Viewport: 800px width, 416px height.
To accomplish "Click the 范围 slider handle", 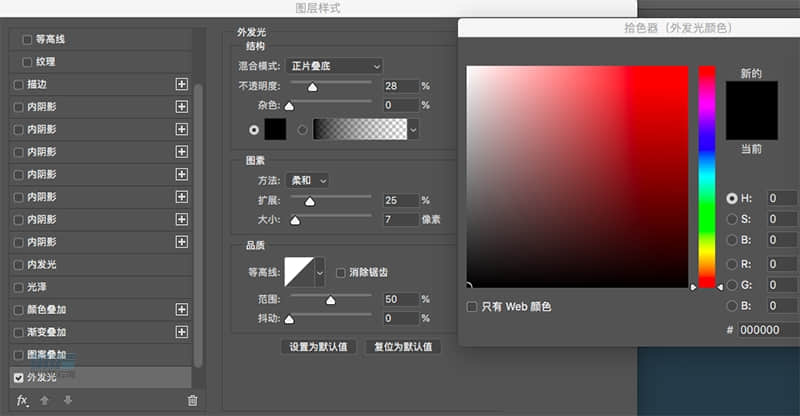I will pos(331,300).
